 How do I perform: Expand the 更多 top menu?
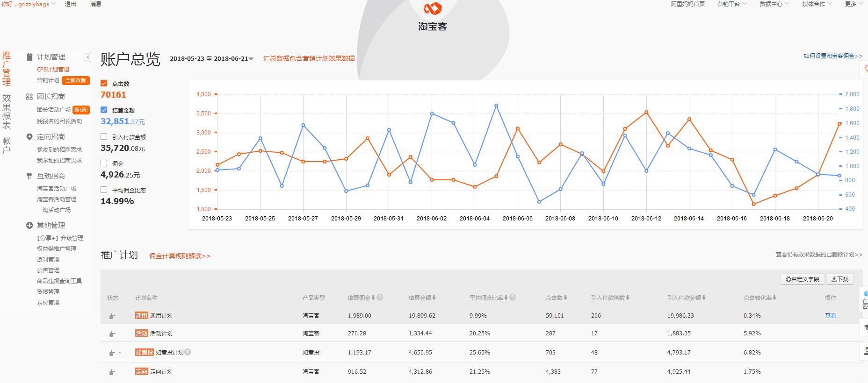pyautogui.click(x=854, y=4)
